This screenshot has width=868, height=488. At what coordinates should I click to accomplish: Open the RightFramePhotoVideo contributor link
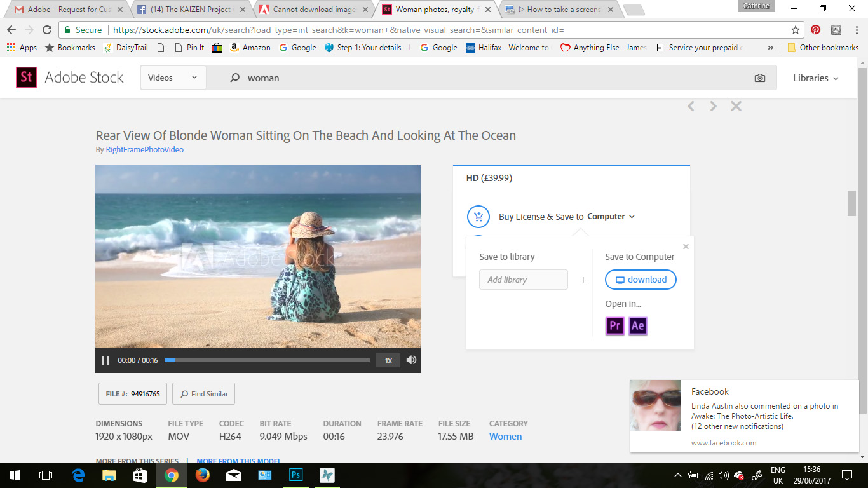145,150
